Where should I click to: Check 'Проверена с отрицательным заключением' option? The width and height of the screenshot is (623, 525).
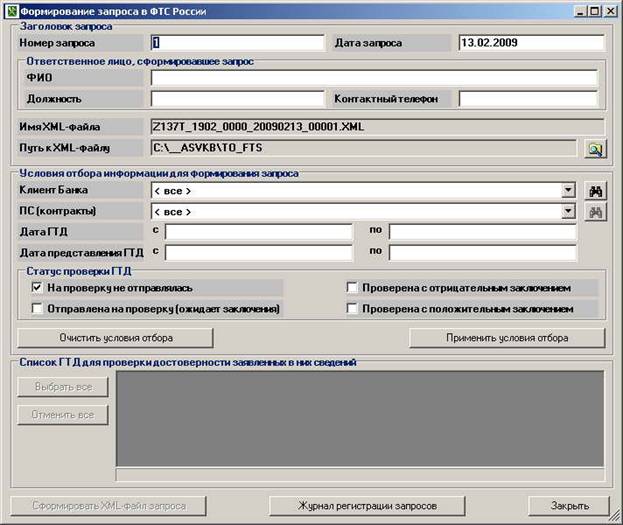[352, 288]
